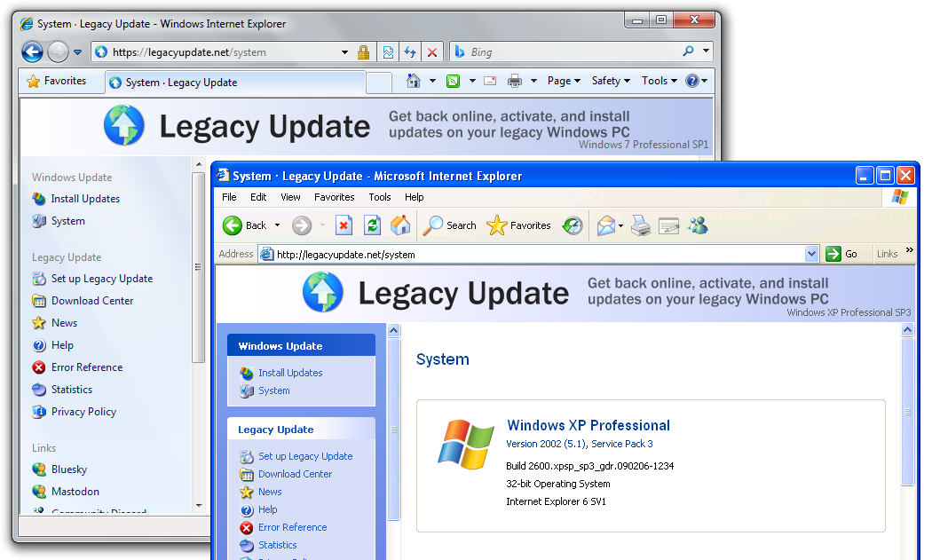The width and height of the screenshot is (932, 560).
Task: Open IE8 Help question mark icon
Action: point(691,81)
